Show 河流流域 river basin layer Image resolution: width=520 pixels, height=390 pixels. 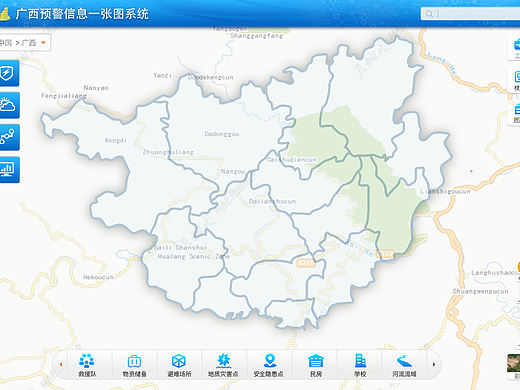click(x=404, y=365)
